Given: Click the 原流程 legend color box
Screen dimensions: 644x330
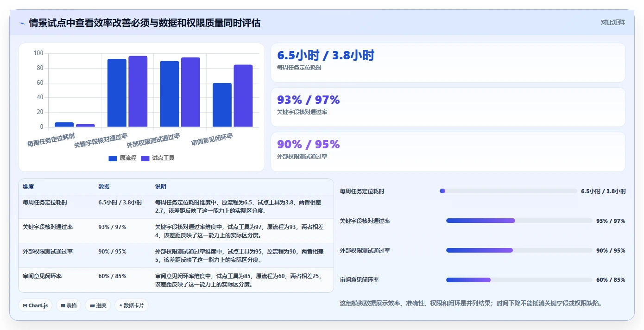Looking at the screenshot, I should 113,158.
